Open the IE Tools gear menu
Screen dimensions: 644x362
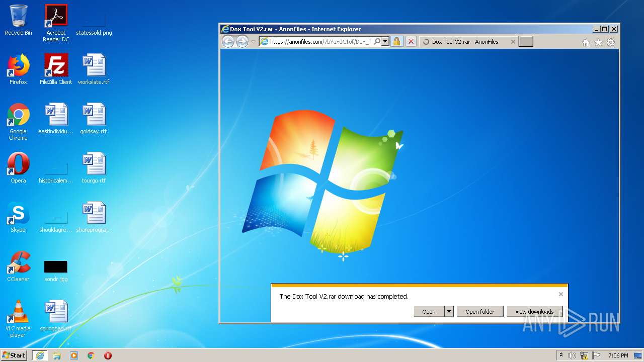coord(611,43)
